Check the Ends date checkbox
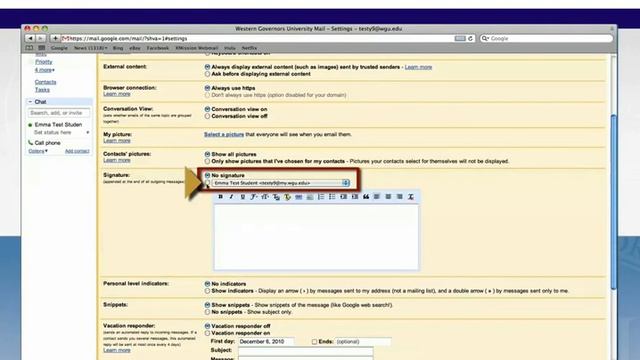 coord(314,342)
